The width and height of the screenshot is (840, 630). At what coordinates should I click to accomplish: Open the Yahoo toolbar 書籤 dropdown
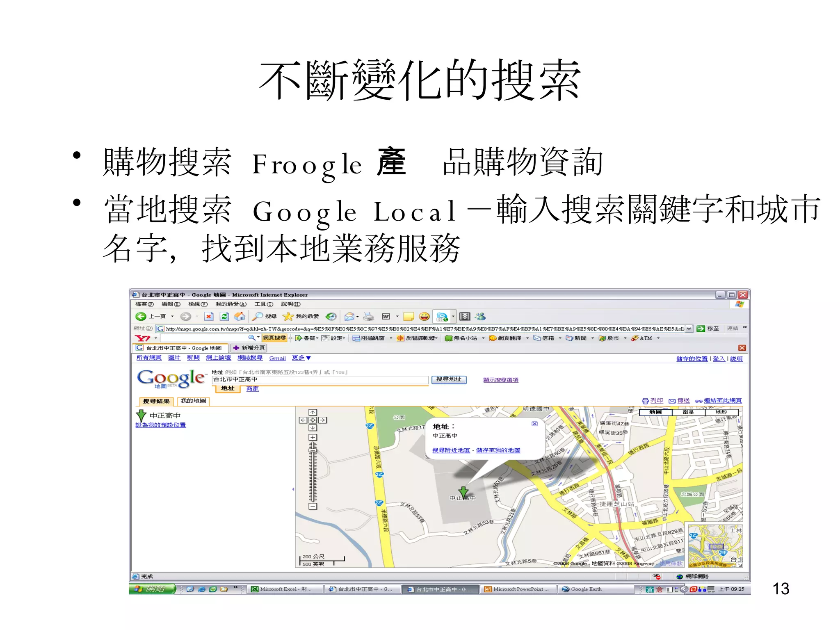coord(306,338)
